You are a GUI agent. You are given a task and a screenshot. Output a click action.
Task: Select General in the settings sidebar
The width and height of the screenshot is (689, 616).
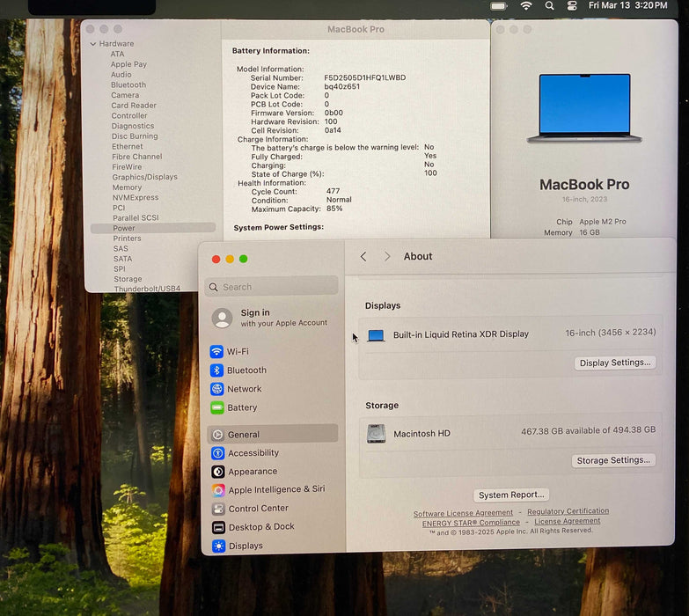(273, 434)
